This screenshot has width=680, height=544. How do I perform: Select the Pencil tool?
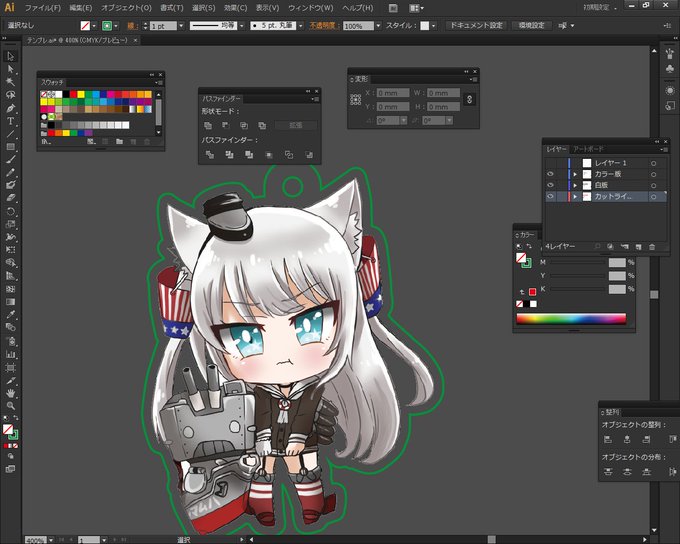coord(10,172)
